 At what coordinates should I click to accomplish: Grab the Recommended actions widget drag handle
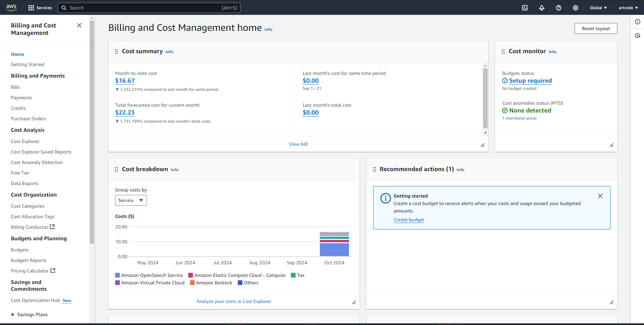click(374, 169)
